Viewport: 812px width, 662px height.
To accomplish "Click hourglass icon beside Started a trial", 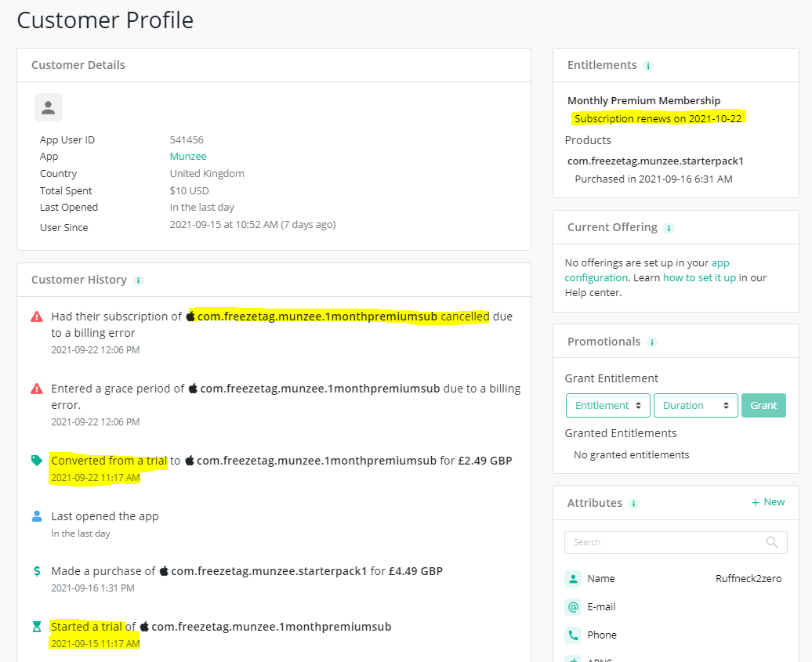I will coord(37,627).
